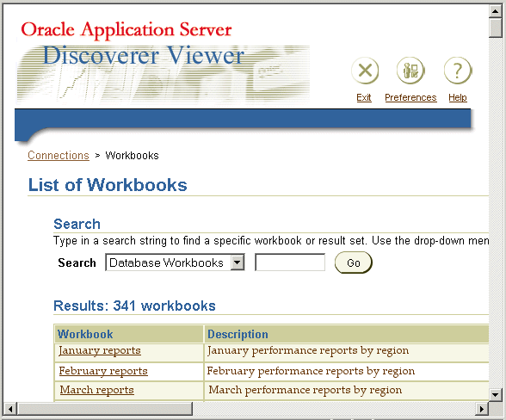
Task: Click the Go button
Action: click(354, 262)
